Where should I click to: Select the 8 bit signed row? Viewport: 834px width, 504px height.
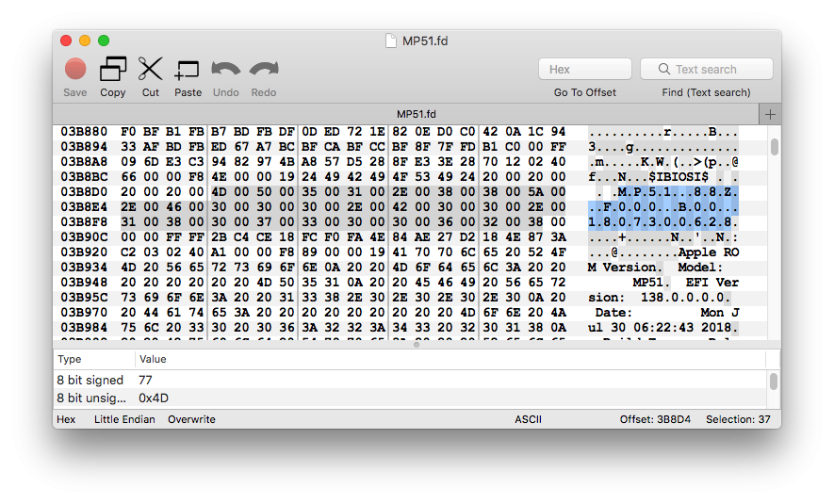(x=411, y=381)
